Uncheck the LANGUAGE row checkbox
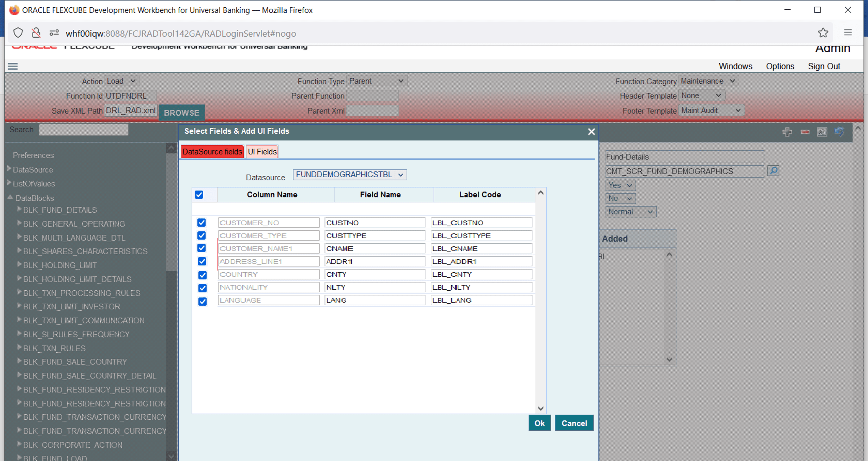 (x=202, y=301)
